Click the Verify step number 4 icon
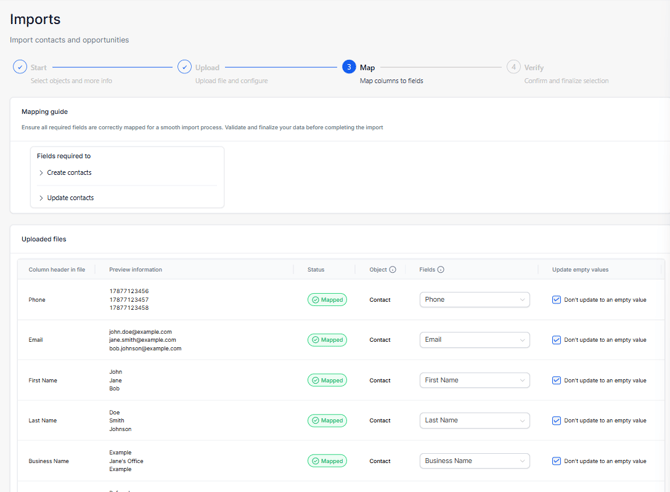670x492 pixels. tap(513, 67)
